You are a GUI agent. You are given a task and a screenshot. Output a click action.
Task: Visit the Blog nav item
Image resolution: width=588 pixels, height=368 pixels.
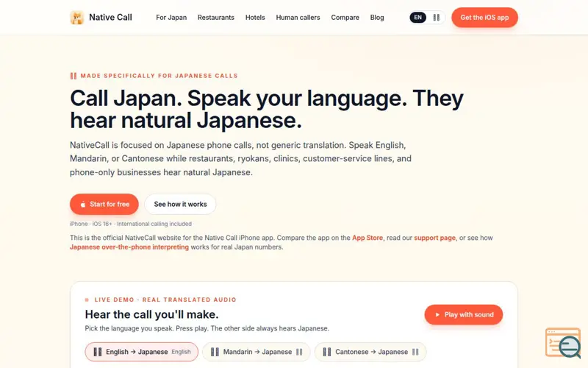(x=377, y=18)
